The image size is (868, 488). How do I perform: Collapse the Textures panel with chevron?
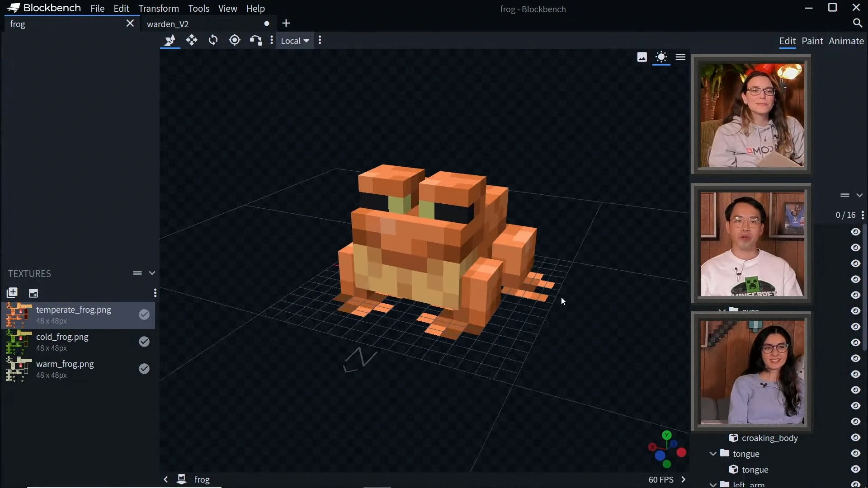(x=152, y=273)
